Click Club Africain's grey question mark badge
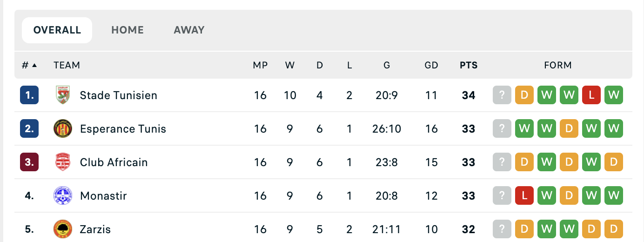This screenshot has width=644, height=242. 502,162
